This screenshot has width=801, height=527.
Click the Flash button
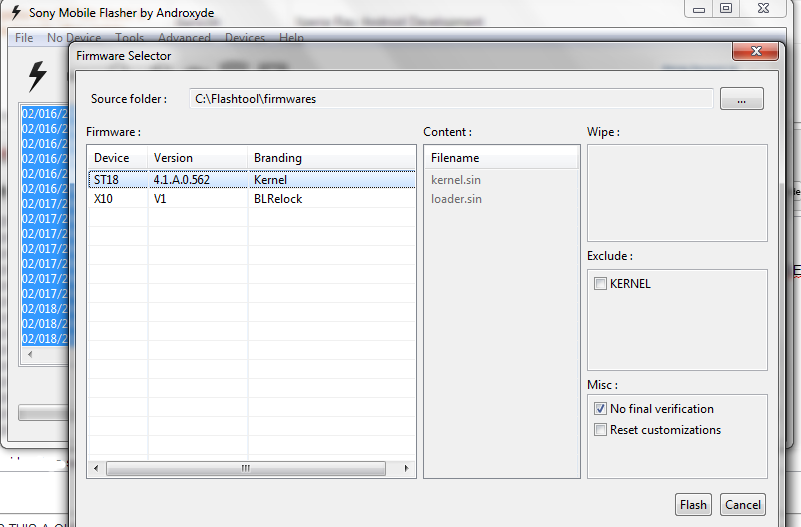tap(693, 505)
